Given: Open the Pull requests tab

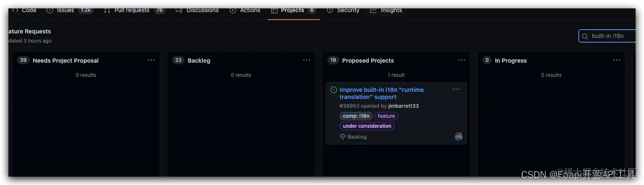Looking at the screenshot, I should click(x=134, y=10).
